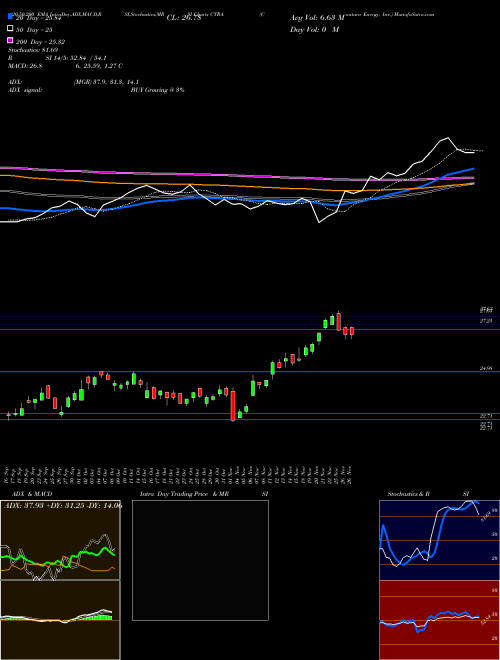Open the MACD histogram mini chart
500x660 pixels.
pos(60,620)
